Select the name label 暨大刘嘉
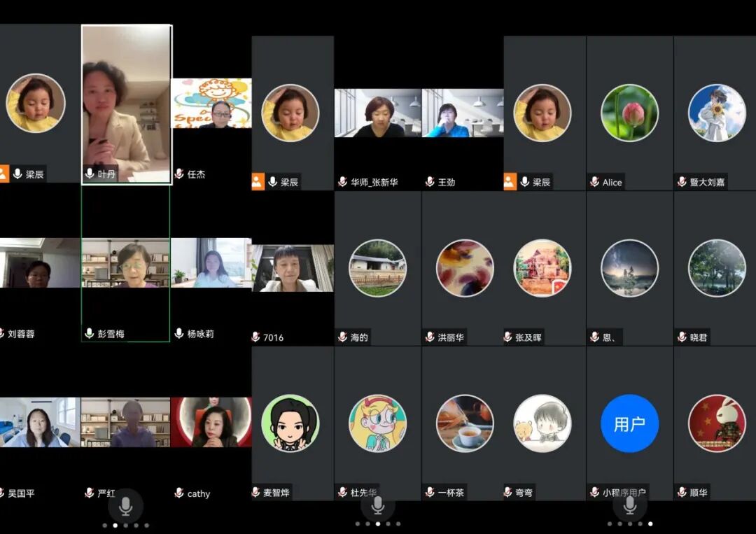Image resolution: width=756 pixels, height=534 pixels. point(707,182)
